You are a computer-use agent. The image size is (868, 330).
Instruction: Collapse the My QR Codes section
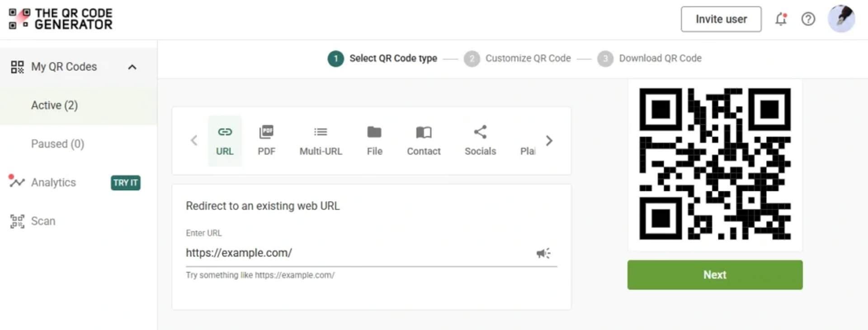132,67
